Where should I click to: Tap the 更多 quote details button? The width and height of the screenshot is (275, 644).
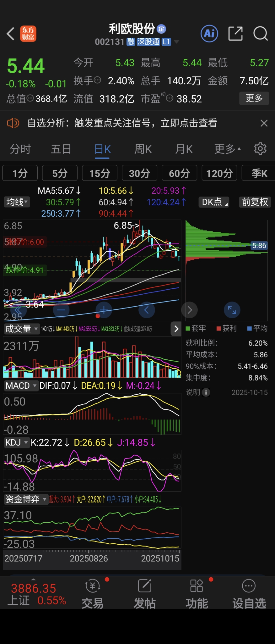click(254, 98)
